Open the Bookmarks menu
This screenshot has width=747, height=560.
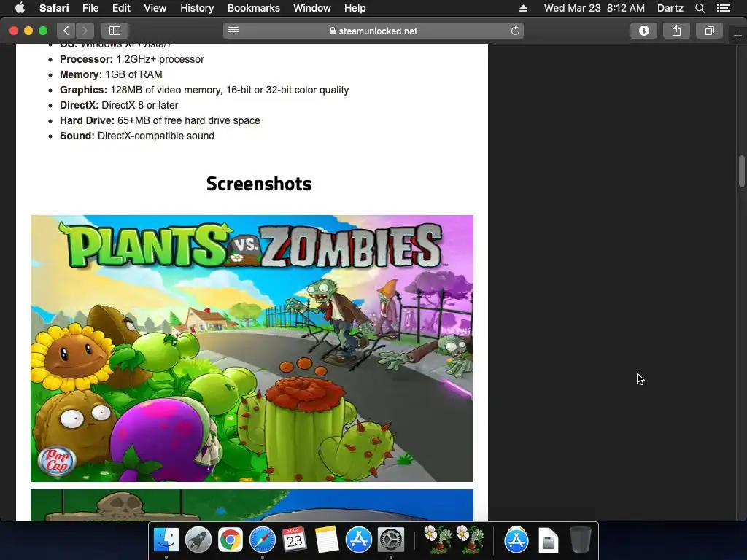pyautogui.click(x=253, y=8)
